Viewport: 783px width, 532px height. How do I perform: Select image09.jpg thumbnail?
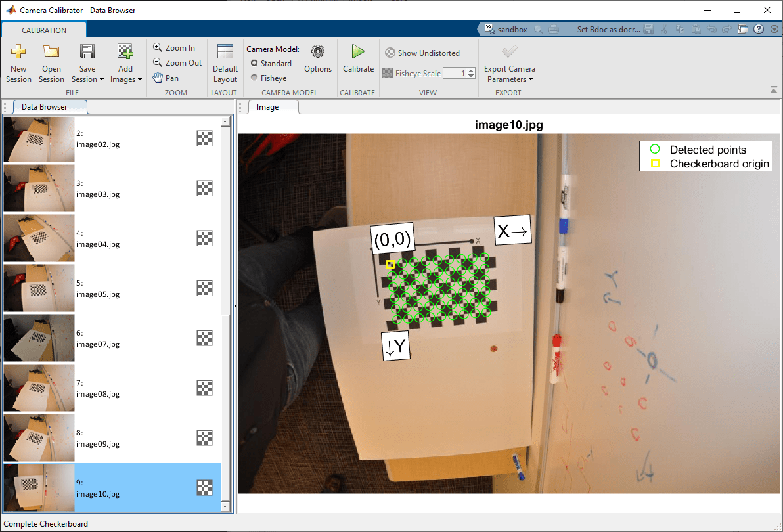click(39, 437)
